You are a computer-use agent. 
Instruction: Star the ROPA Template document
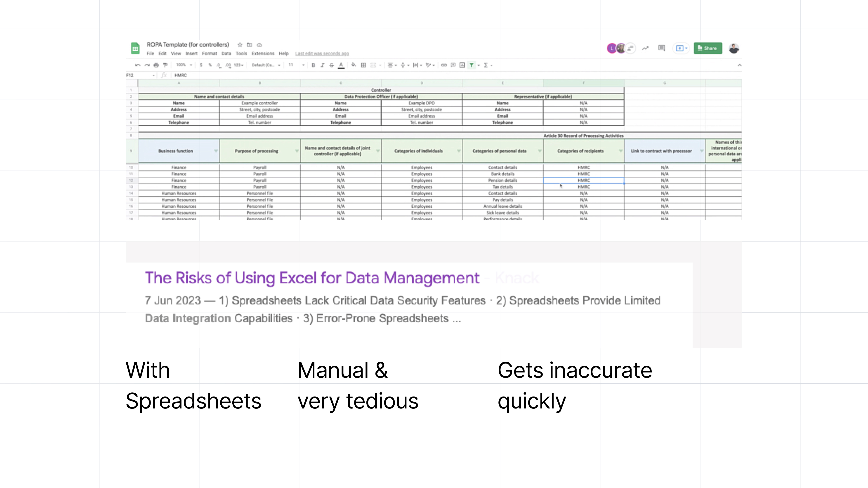click(240, 45)
